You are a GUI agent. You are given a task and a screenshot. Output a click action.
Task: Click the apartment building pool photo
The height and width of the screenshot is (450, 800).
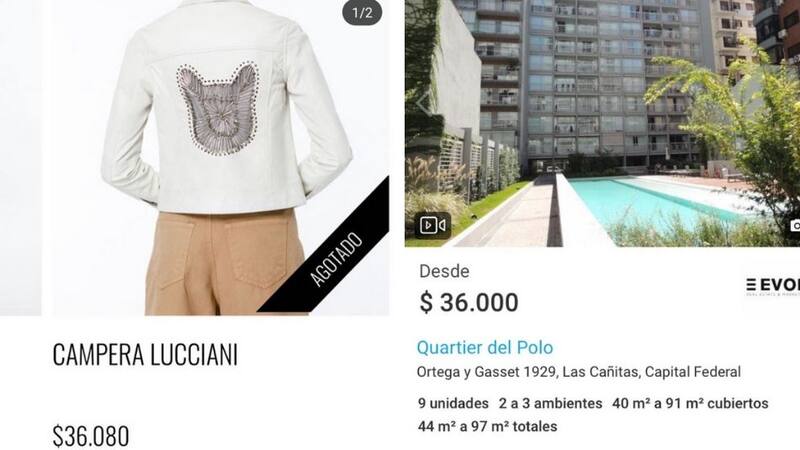(602, 123)
